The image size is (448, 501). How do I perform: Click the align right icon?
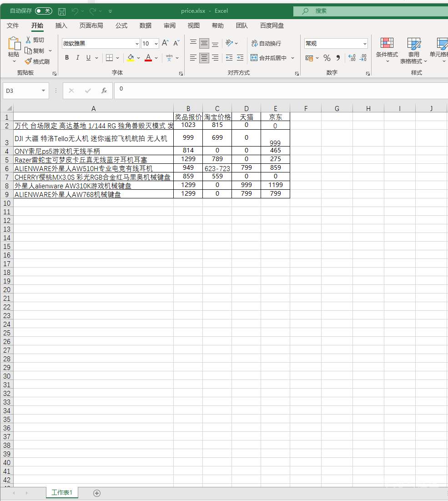pyautogui.click(x=215, y=57)
